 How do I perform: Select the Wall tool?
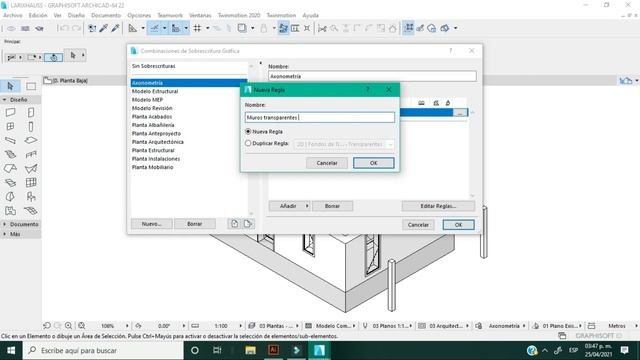(11, 112)
